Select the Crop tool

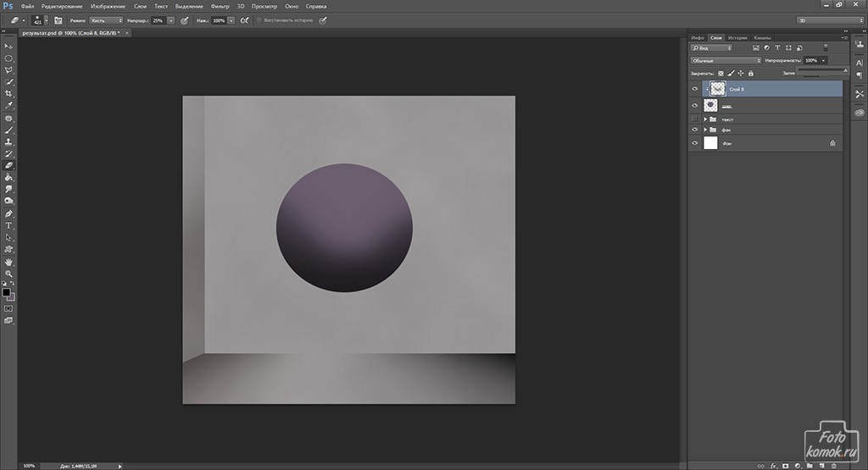[8, 93]
